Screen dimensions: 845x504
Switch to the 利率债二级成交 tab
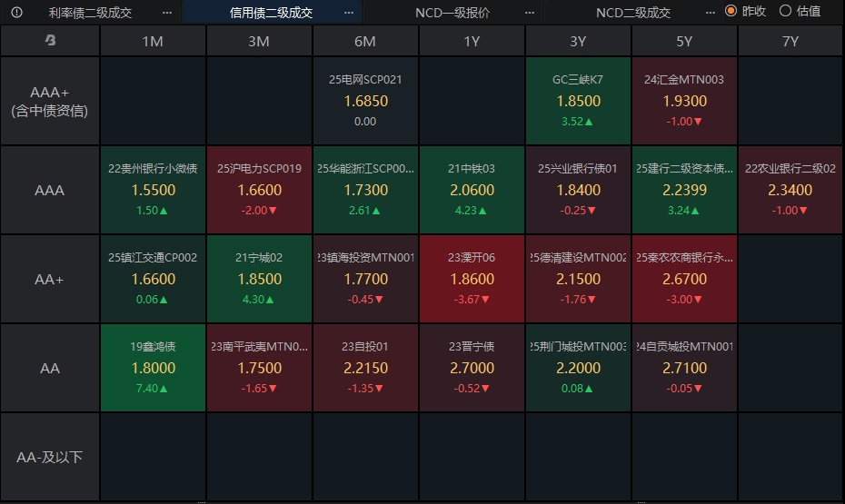tap(90, 13)
